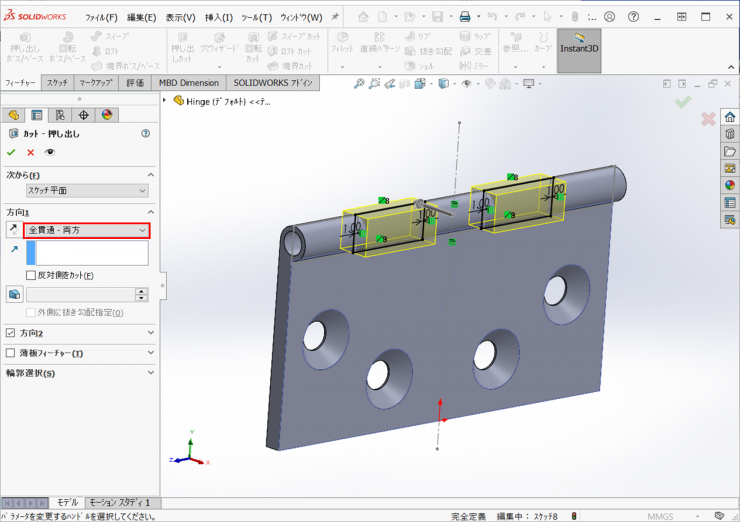740x522 pixels.
Task: Open the DisplayManager appearance tab icon
Action: tap(107, 115)
